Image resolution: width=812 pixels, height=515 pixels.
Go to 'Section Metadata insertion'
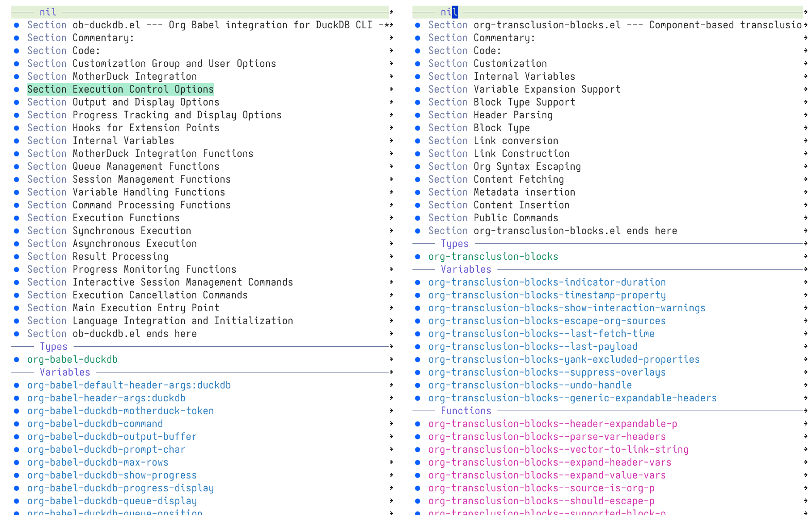[502, 192]
